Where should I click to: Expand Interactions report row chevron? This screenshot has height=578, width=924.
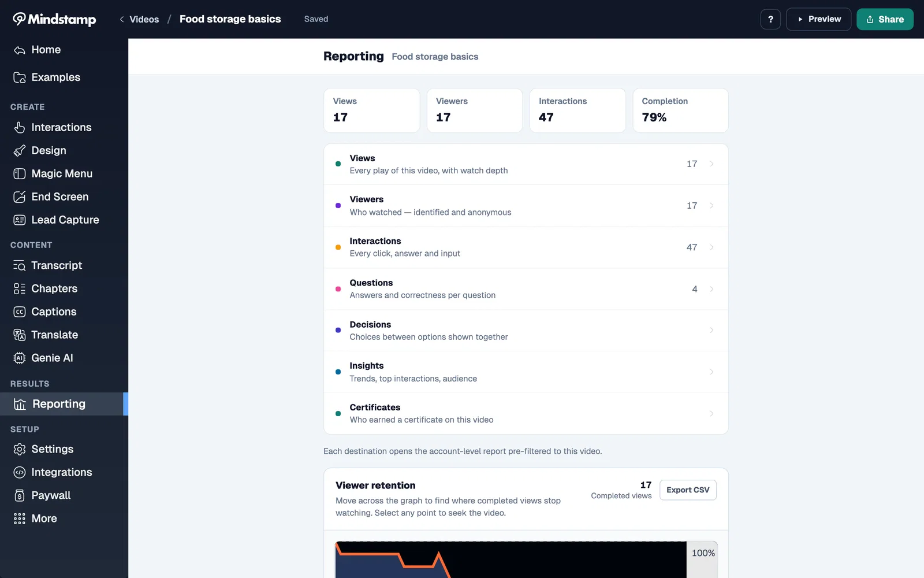[711, 247]
